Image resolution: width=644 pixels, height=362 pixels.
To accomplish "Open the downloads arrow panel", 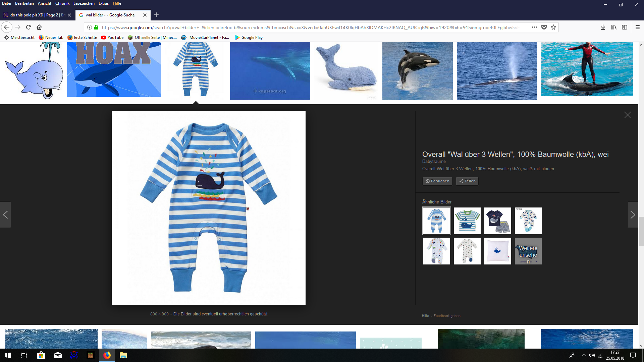I will point(603,27).
